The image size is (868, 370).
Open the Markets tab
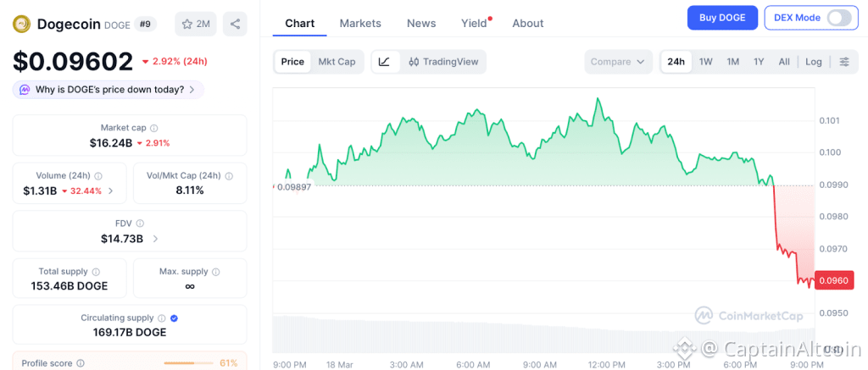(360, 23)
